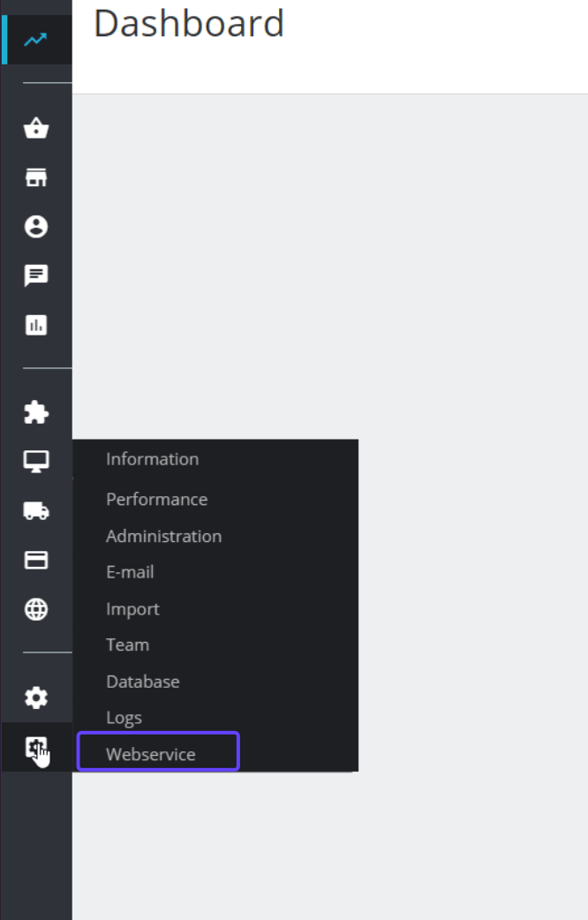Viewport: 588px width, 920px height.
Task: Open Modules via the puzzle piece icon
Action: pos(35,411)
